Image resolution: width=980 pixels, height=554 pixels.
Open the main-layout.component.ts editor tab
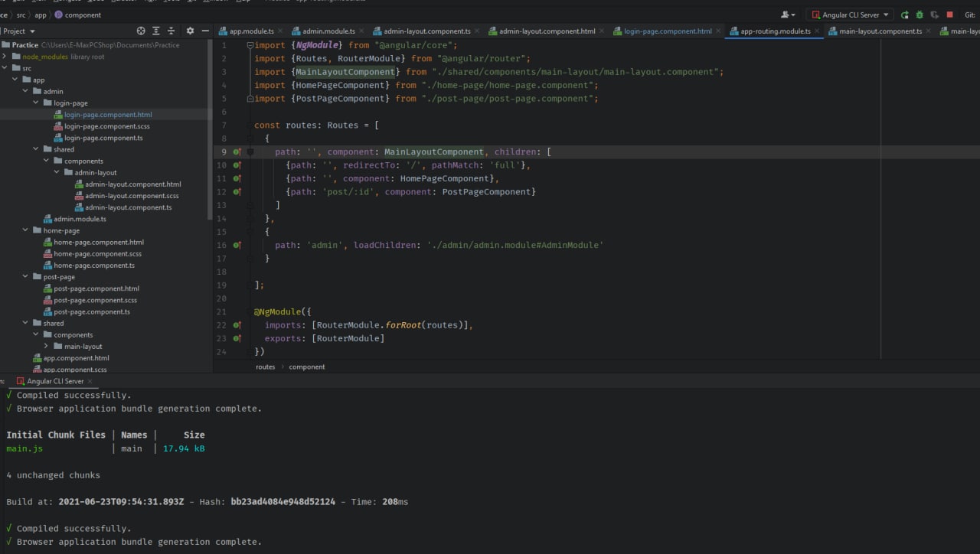coord(880,31)
